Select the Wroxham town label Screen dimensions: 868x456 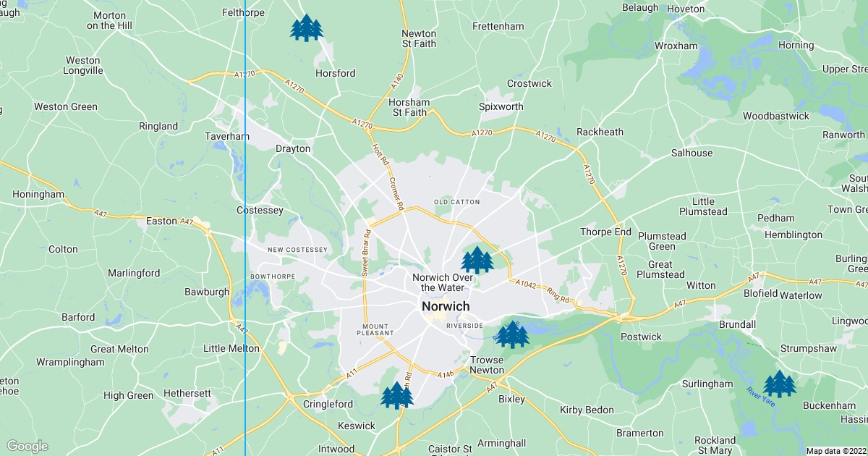676,46
